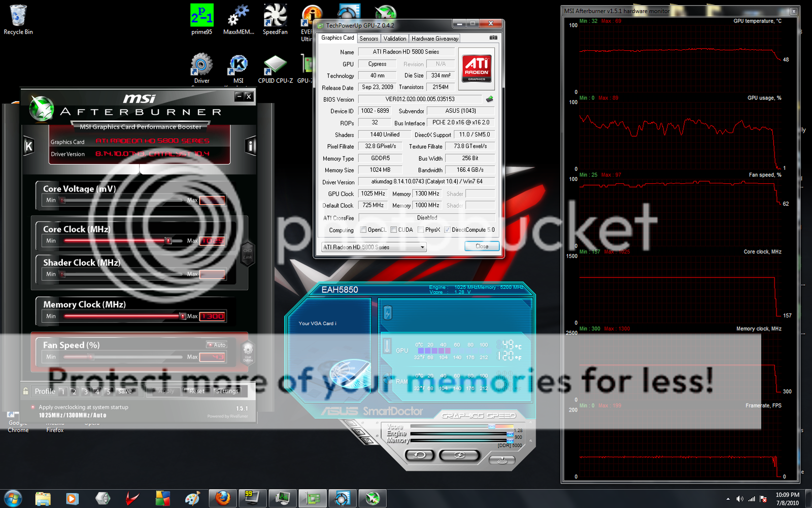Adjust the Core Clock slider handle

[168, 241]
